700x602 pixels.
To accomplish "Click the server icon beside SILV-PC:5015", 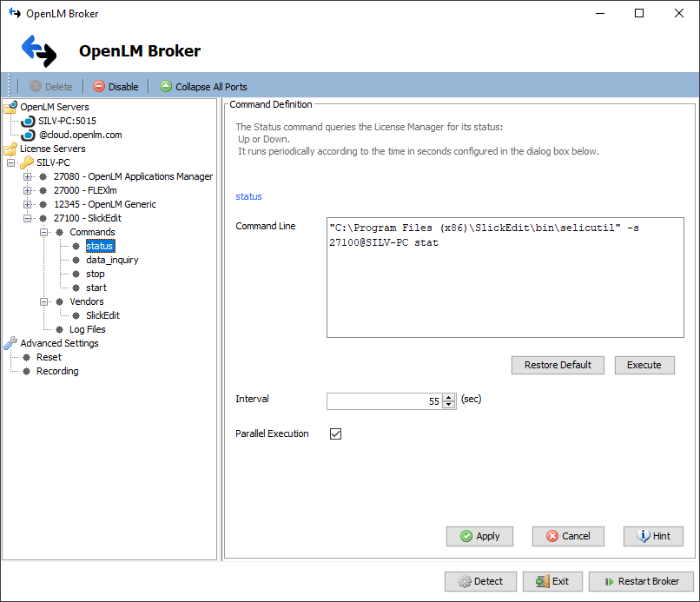I will point(27,119).
